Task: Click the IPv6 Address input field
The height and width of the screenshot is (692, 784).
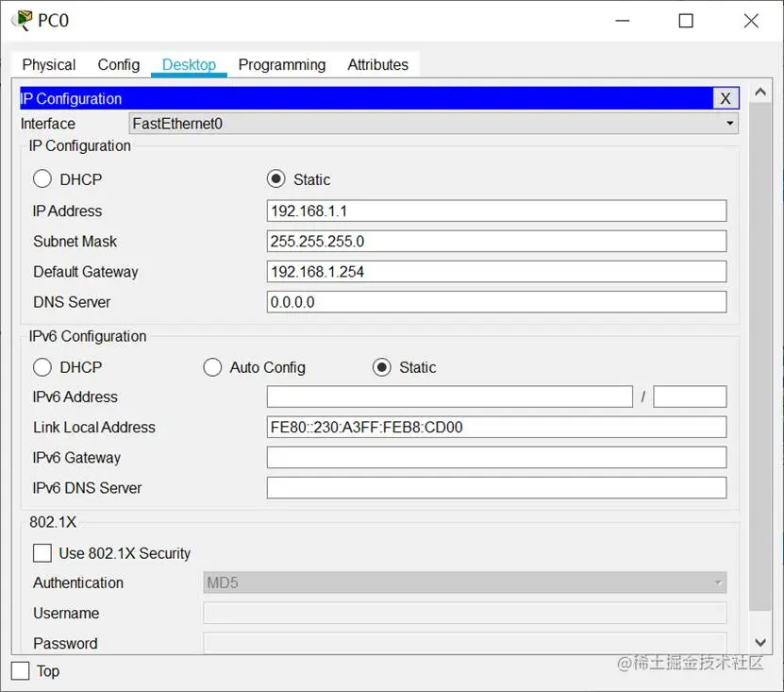Action: click(449, 397)
